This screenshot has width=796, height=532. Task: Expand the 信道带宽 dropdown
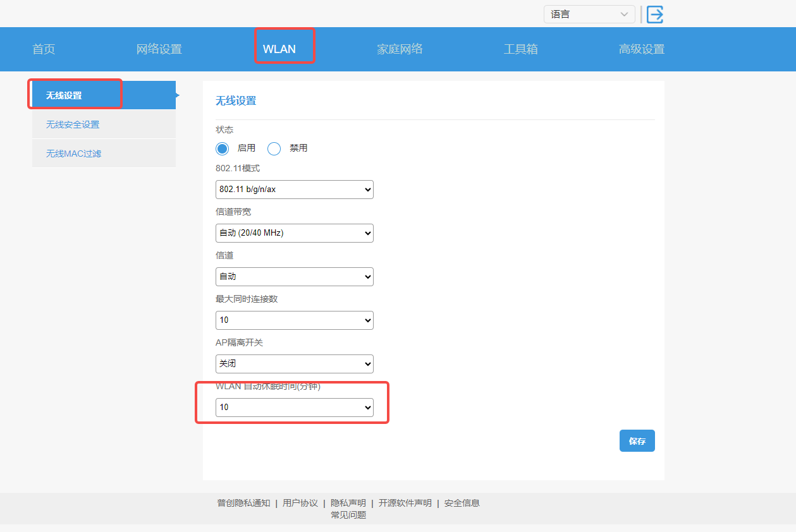point(294,233)
